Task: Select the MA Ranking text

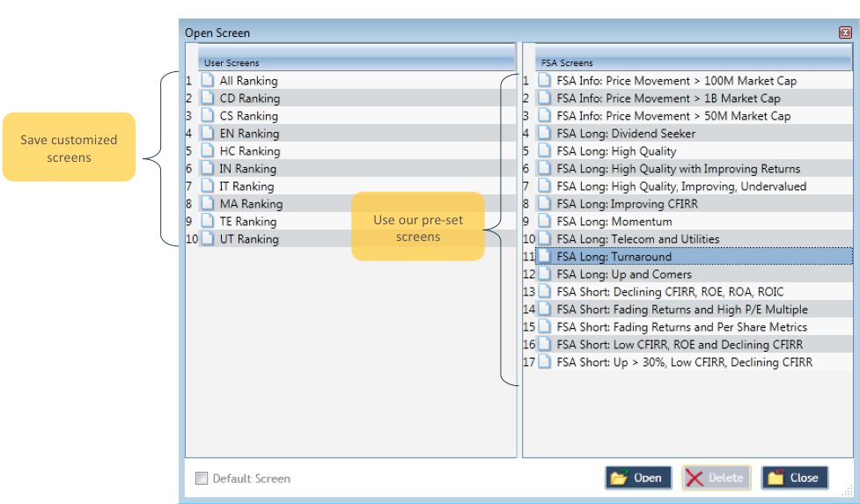Action: click(251, 204)
